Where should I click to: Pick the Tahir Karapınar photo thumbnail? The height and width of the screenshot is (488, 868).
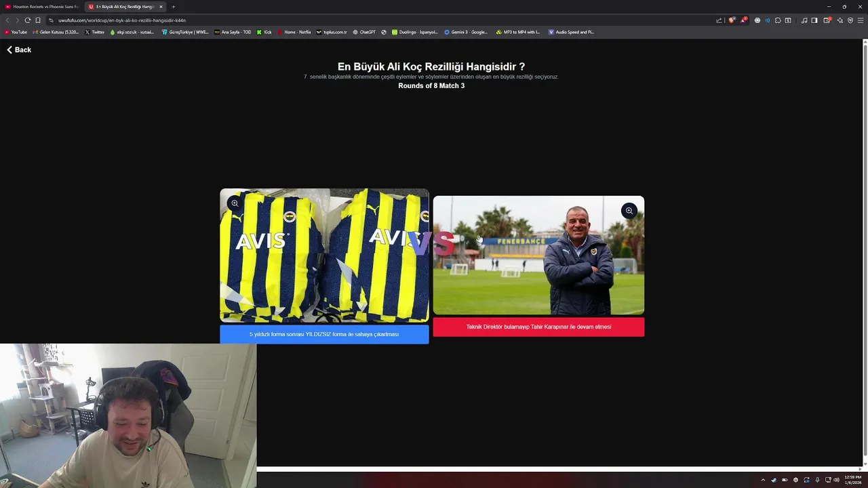[538, 256]
